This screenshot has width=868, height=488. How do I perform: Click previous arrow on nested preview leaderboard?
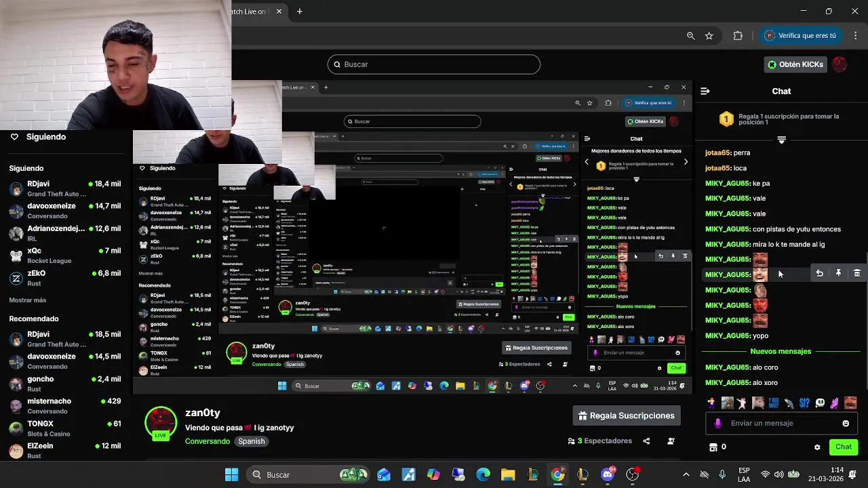587,162
